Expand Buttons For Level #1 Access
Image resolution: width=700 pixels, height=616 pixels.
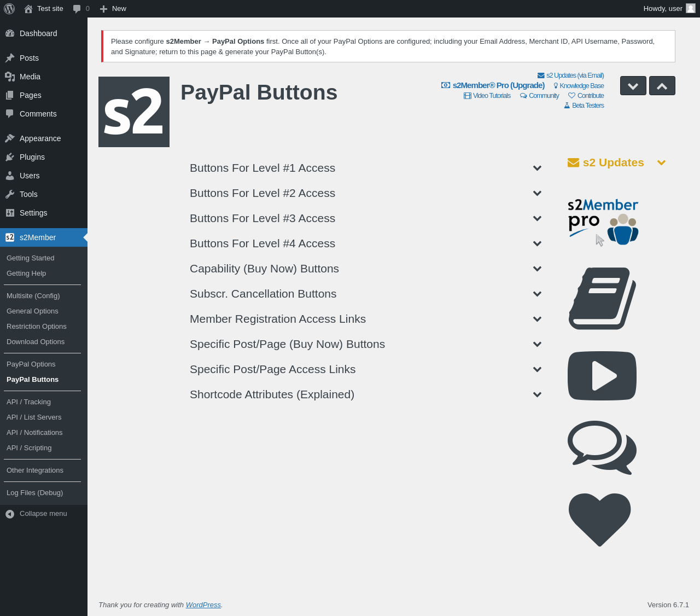(366, 168)
